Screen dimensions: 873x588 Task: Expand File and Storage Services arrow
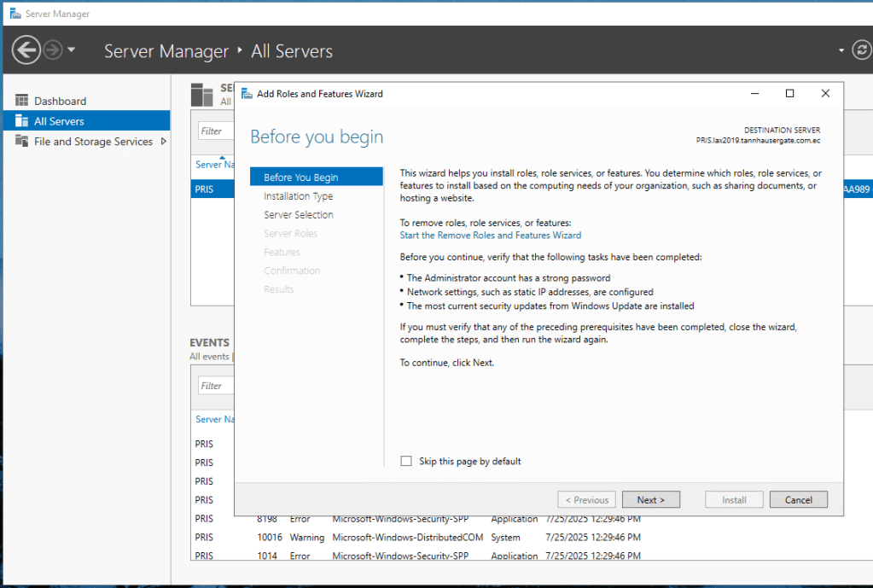pyautogui.click(x=163, y=142)
